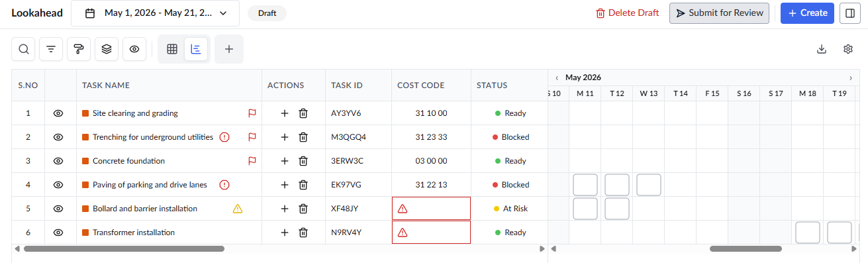The height and width of the screenshot is (263, 868).
Task: Click the yellow warning triangle on Bollard row
Action: [238, 209]
